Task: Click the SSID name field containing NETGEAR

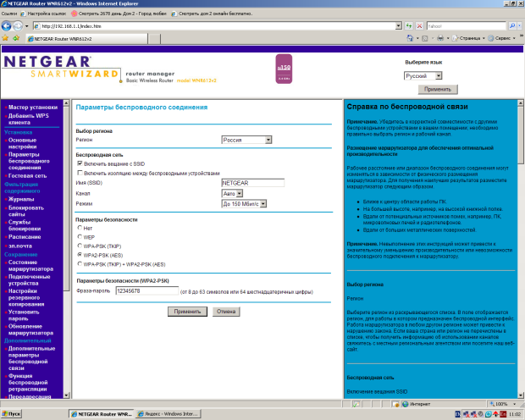Action: (x=253, y=183)
